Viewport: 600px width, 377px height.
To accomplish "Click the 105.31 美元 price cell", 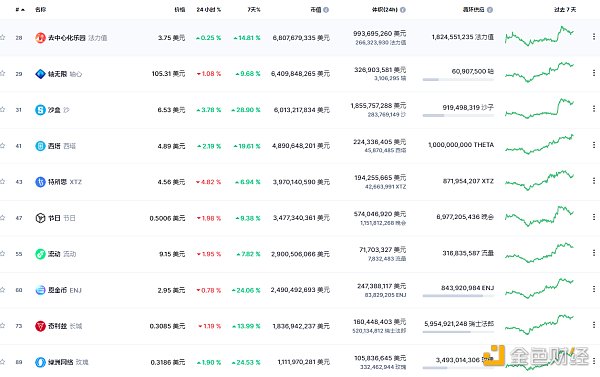I will click(x=168, y=73).
